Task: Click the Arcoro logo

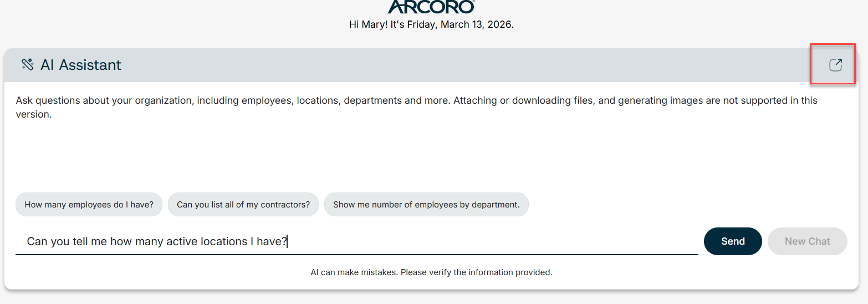Action: point(431,7)
